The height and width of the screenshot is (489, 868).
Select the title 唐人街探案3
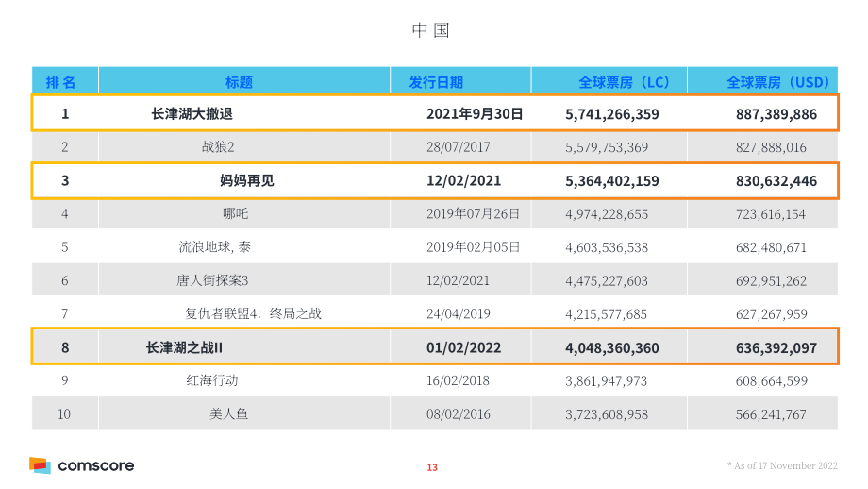212,280
